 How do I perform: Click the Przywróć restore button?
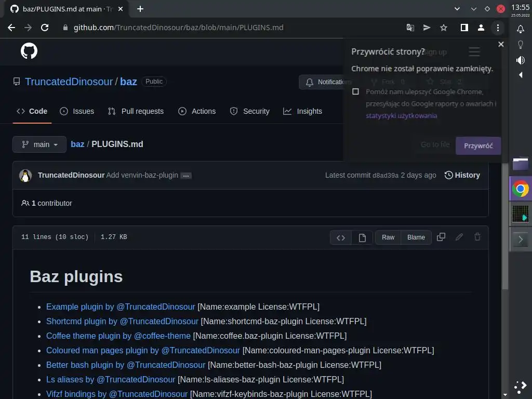tap(478, 146)
